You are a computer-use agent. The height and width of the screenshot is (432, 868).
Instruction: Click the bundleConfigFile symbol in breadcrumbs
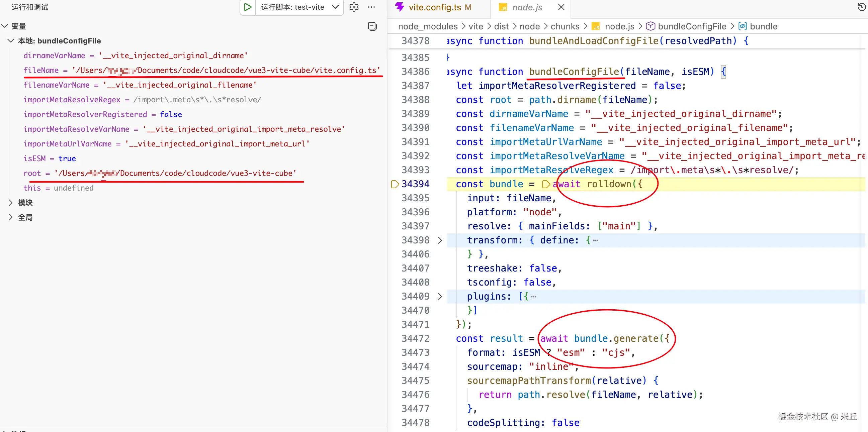(x=692, y=26)
